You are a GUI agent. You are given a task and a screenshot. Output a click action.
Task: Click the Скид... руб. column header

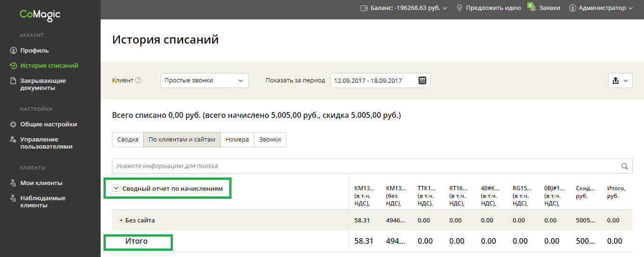(585, 192)
